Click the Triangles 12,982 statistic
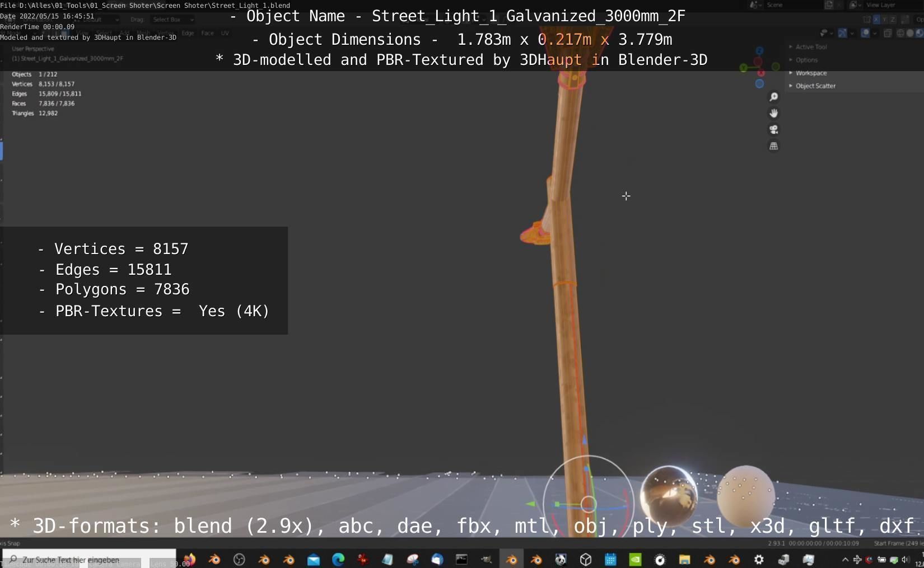Viewport: 924px width, 568px height. click(34, 113)
